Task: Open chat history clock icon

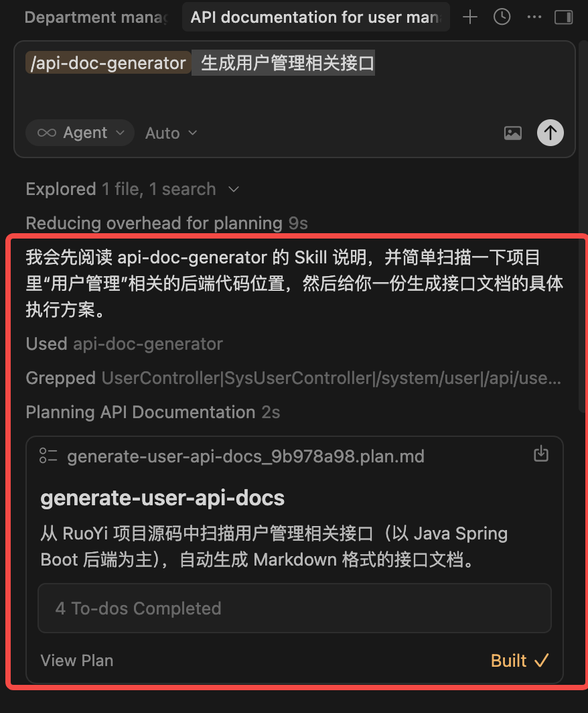Action: (x=502, y=17)
